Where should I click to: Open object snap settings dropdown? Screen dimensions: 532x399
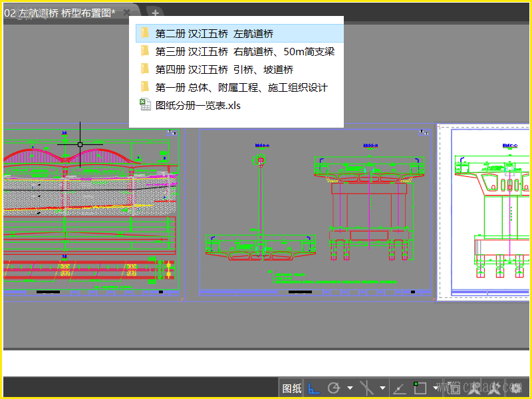pyautogui.click(x=436, y=388)
